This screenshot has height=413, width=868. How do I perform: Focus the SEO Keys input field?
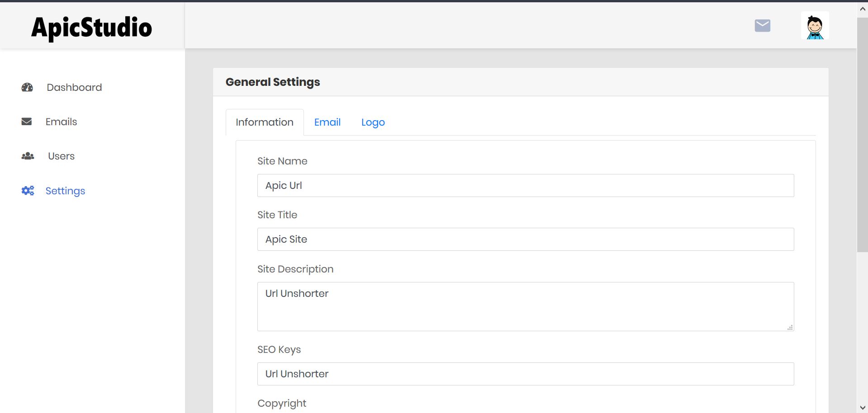(x=526, y=374)
